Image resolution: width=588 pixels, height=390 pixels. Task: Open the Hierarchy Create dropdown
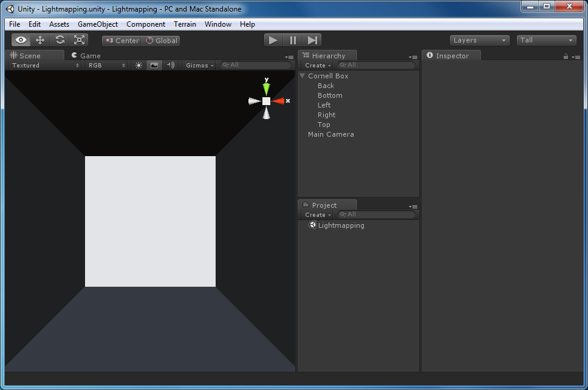318,65
